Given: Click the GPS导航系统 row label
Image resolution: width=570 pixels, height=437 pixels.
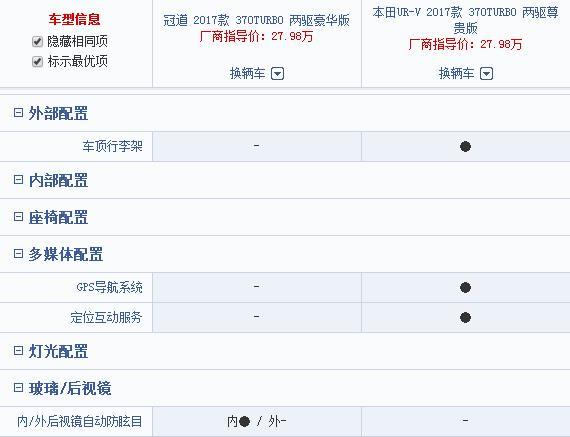Looking at the screenshot, I should click(109, 287).
